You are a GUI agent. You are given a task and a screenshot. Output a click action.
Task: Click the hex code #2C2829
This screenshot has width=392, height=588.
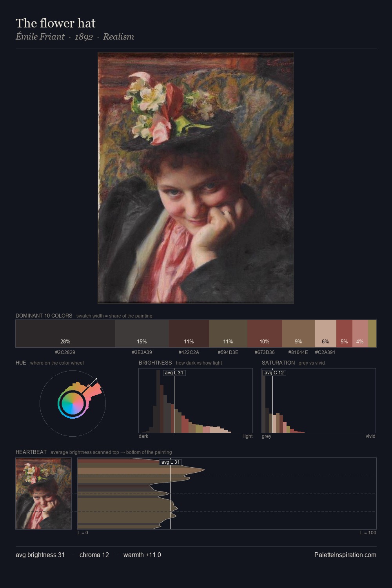pos(65,352)
